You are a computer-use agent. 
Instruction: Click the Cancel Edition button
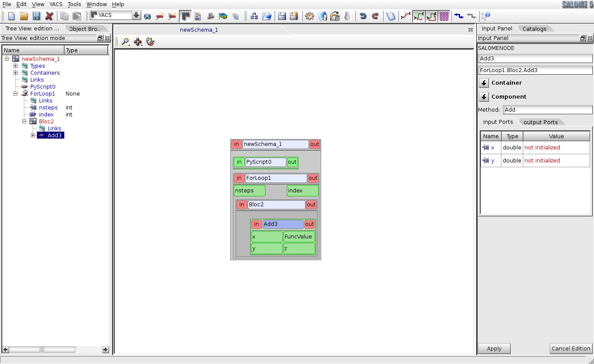(571, 348)
